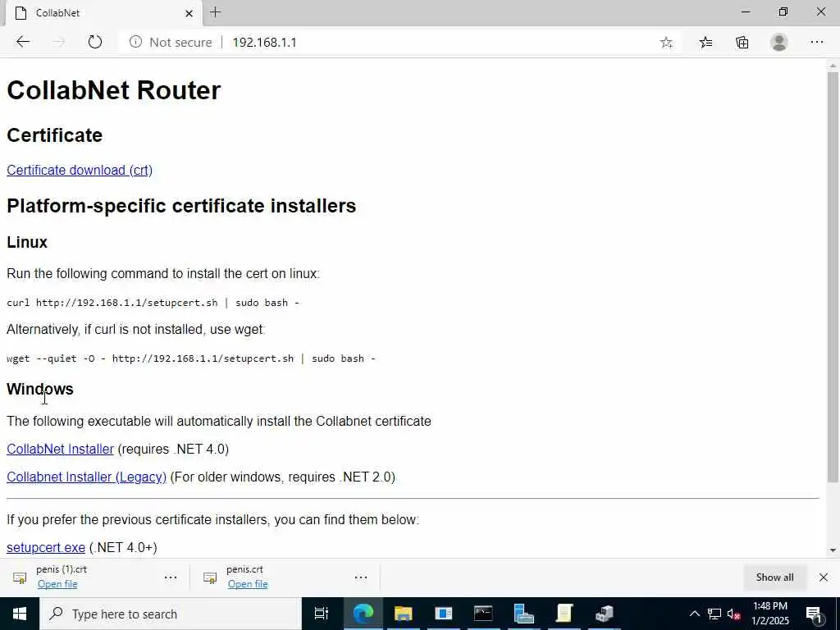Click the scrollbar up arrow
Screen dimensions: 840x630
click(x=833, y=66)
